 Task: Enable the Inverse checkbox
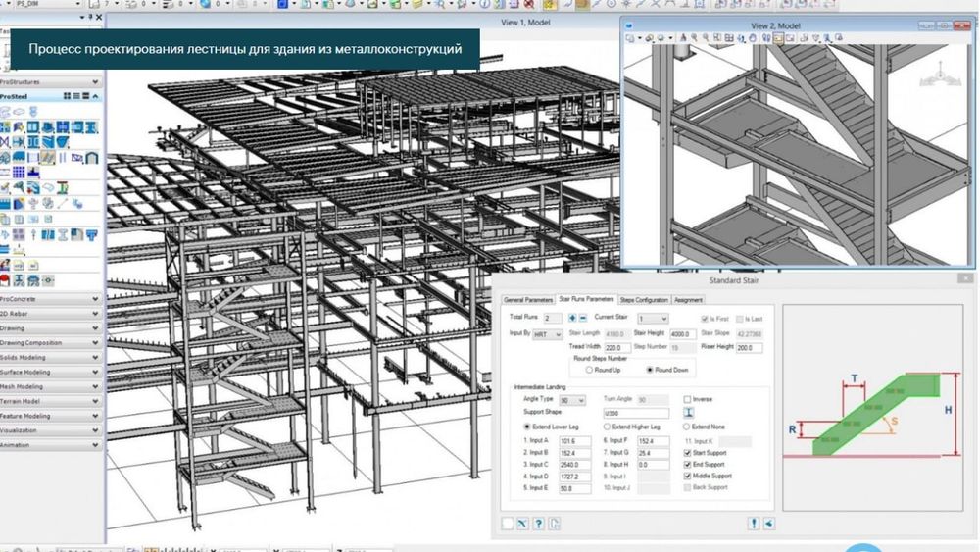[688, 400]
